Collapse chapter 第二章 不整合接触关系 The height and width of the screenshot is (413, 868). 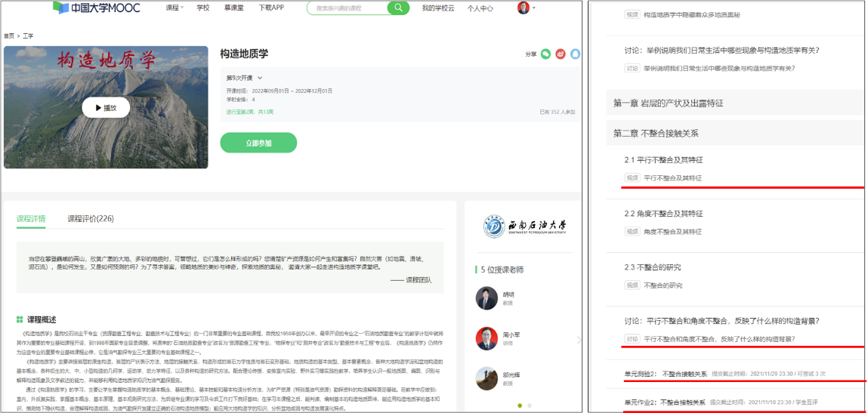click(x=656, y=133)
